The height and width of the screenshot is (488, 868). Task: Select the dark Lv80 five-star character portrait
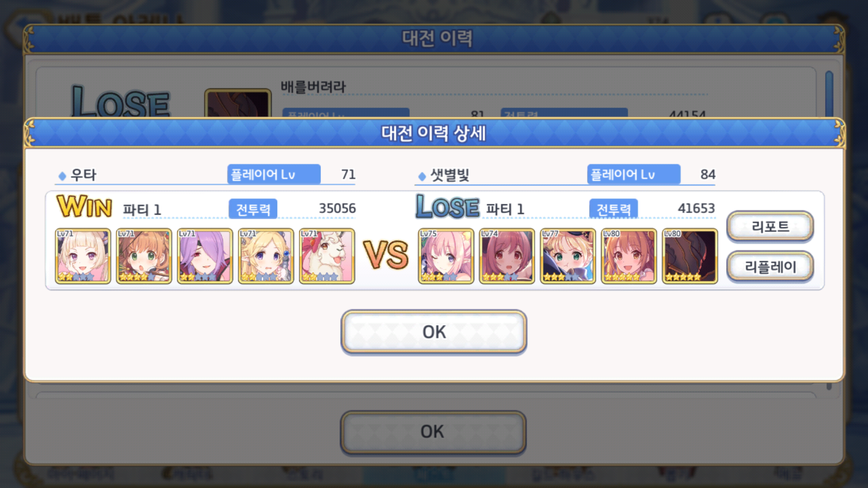pyautogui.click(x=690, y=256)
